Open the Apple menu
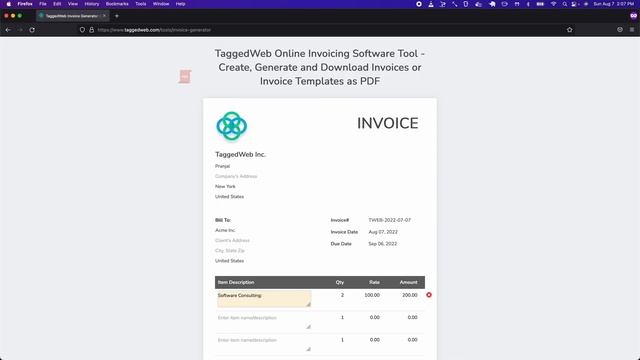The width and height of the screenshot is (640, 360). (x=9, y=4)
